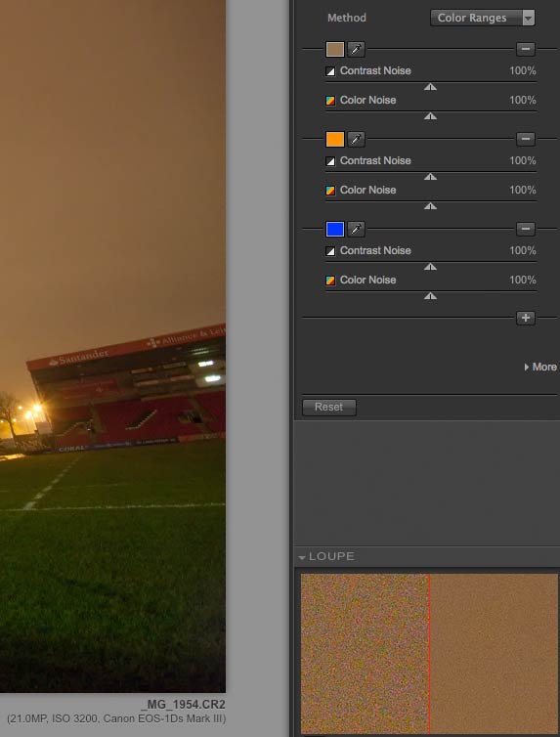Click Color Noise icon in tan range
Screen dimensions: 560x737
click(330, 101)
